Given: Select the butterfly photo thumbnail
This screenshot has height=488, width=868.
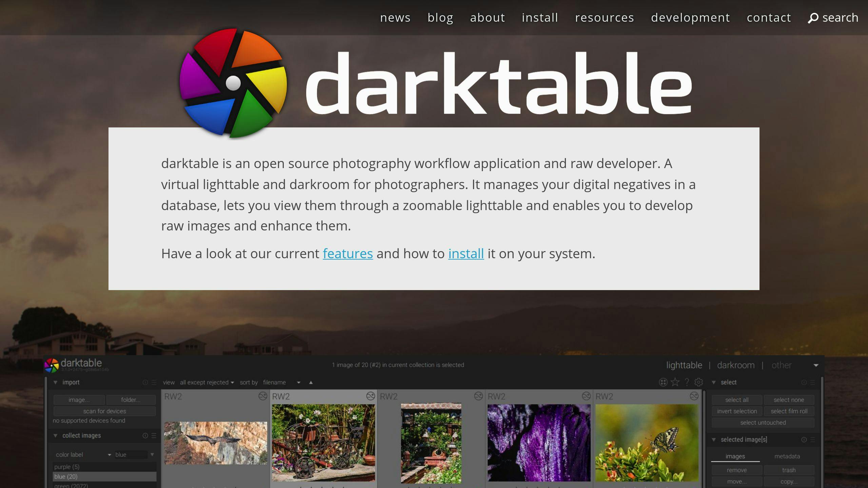Looking at the screenshot, I should pos(647,443).
